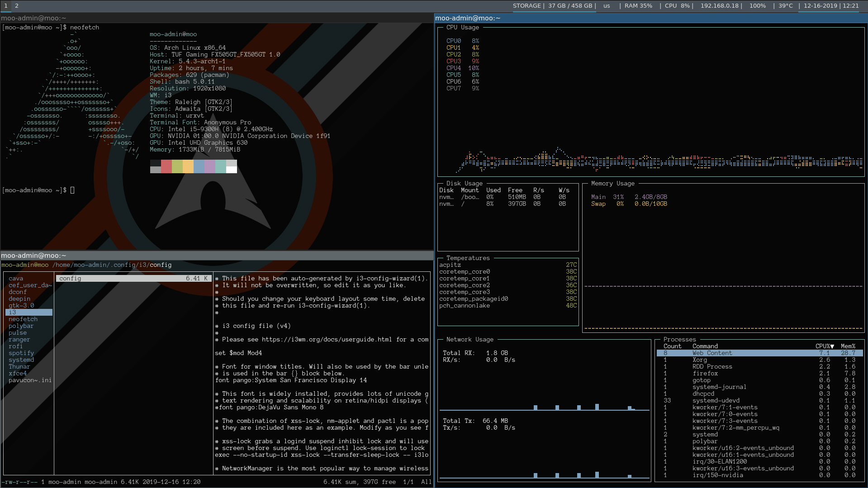Click the Mem% column header in Processes
The width and height of the screenshot is (868, 488).
pos(848,346)
